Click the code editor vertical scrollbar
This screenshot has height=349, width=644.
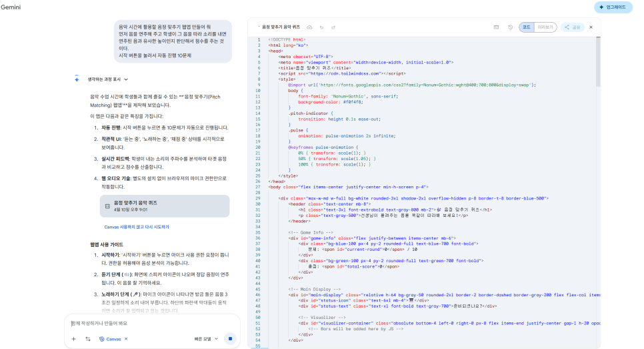point(598,61)
